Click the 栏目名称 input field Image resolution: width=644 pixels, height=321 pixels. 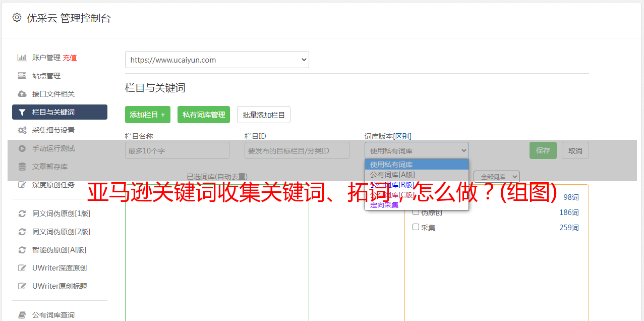click(x=177, y=150)
